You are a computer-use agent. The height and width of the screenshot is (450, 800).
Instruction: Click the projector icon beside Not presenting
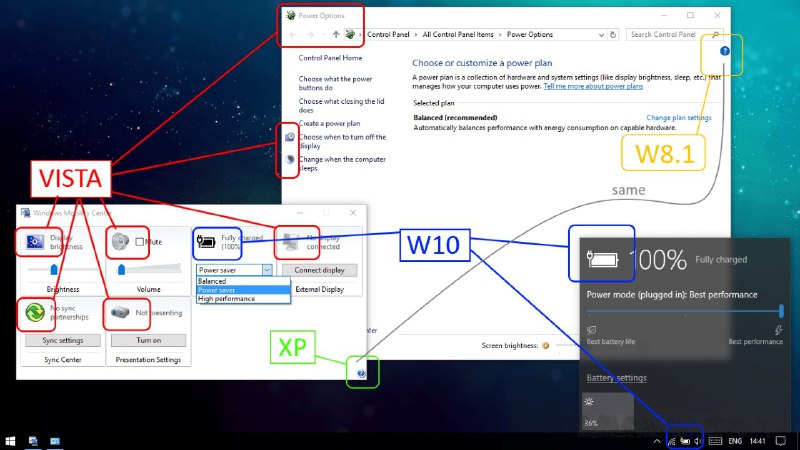coord(120,314)
